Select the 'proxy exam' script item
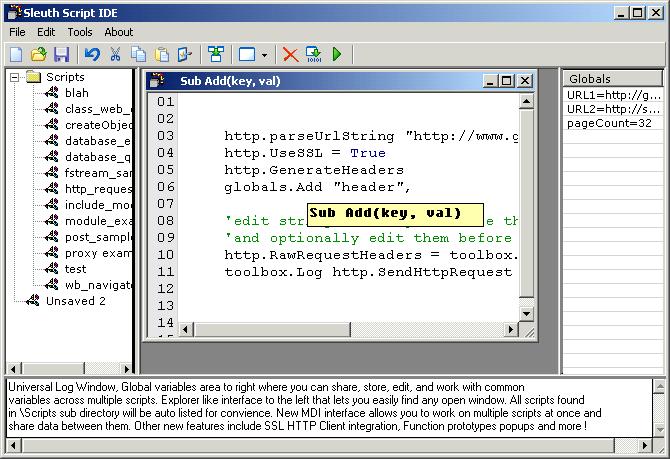The height and width of the screenshot is (459, 670). pyautogui.click(x=97, y=252)
